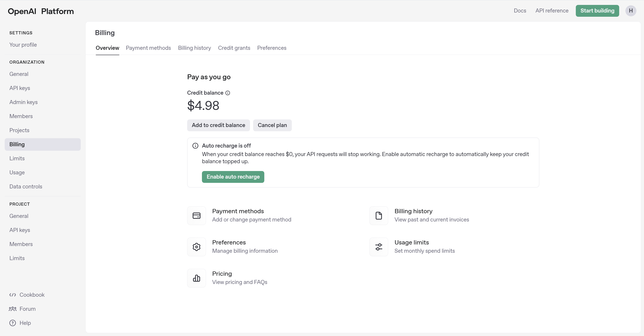Click Add to credit balance button
Image resolution: width=644 pixels, height=336 pixels.
218,125
